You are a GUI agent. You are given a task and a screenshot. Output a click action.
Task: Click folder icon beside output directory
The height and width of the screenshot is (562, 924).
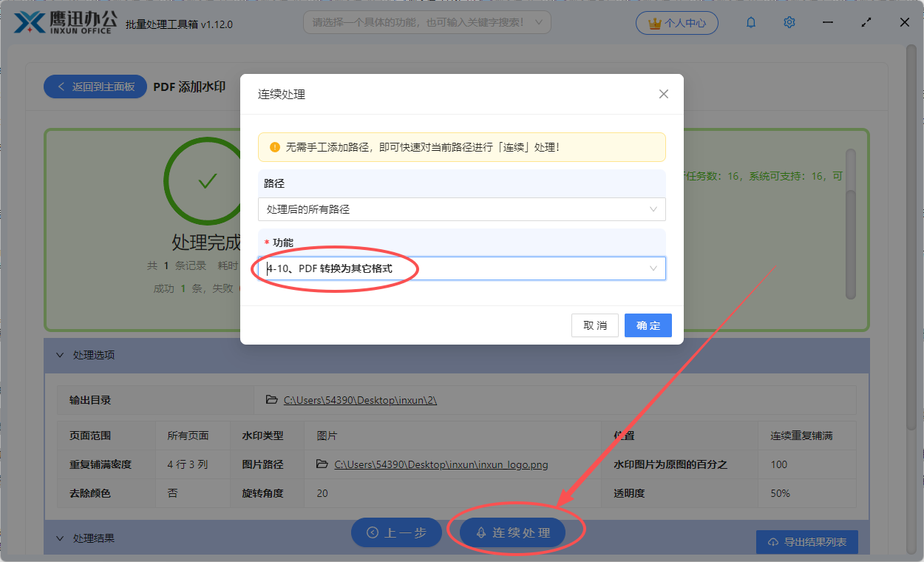point(271,400)
